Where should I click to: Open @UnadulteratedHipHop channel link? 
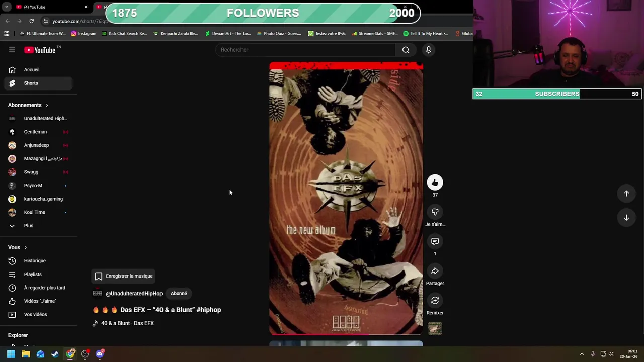[x=134, y=294]
